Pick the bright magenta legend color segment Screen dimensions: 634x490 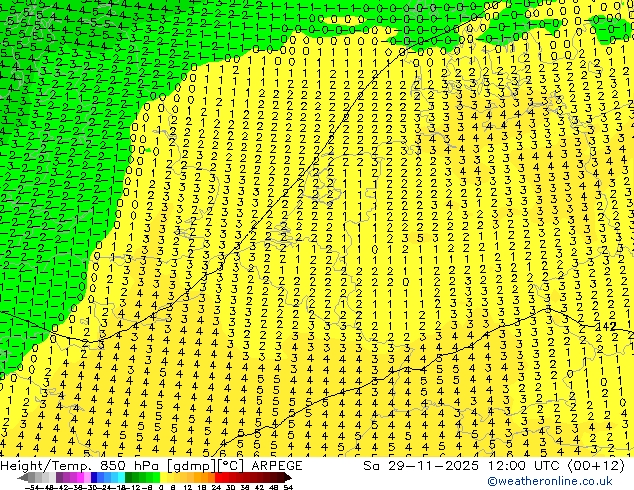click(80, 478)
